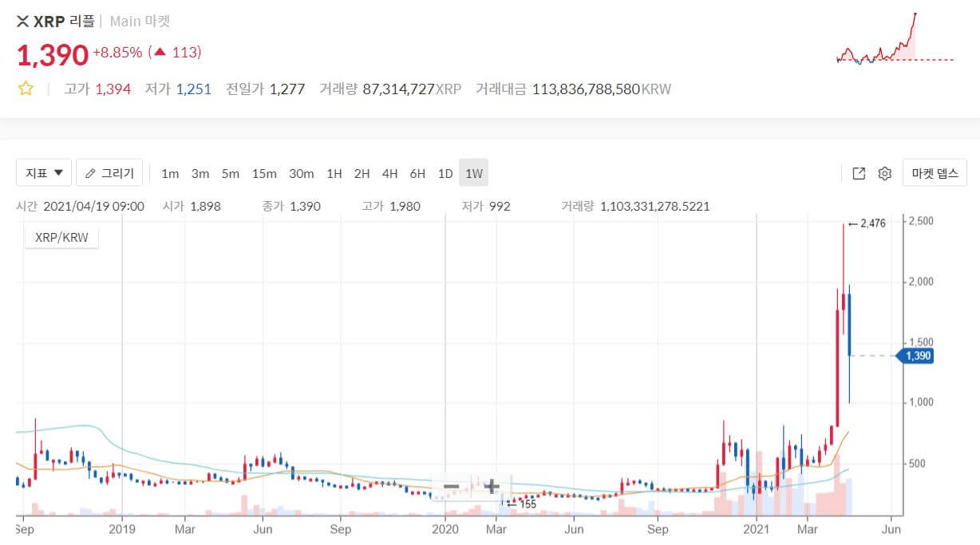This screenshot has width=980, height=545.
Task: Click the 시간 2021/04/19 09:00 readout
Action: point(80,206)
